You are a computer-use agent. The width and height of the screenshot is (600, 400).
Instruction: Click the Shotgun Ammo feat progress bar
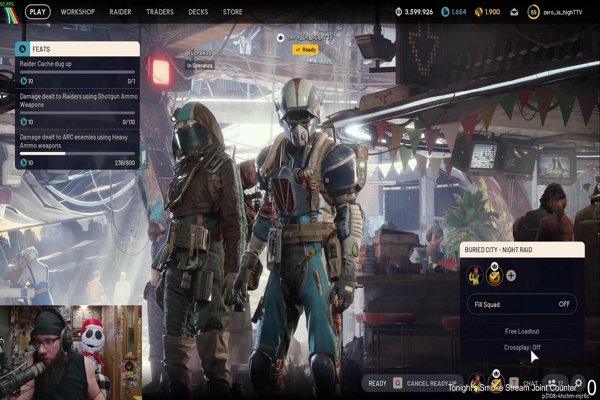[77, 113]
